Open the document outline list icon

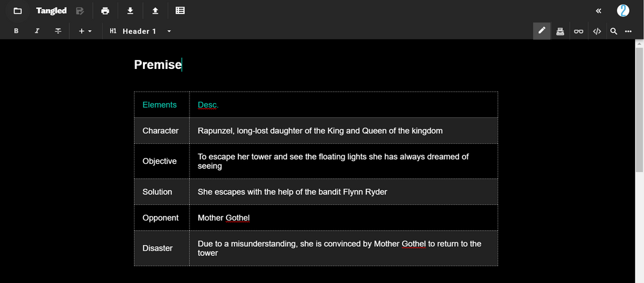tap(180, 11)
